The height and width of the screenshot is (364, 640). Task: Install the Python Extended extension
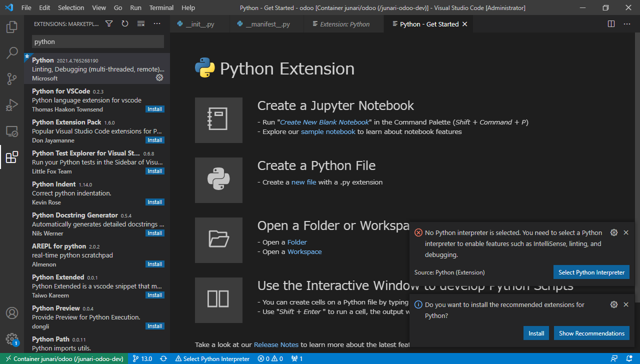(x=155, y=295)
